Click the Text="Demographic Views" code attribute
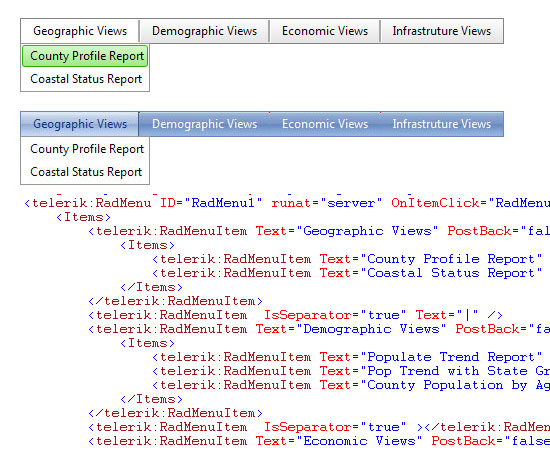 [x=351, y=329]
